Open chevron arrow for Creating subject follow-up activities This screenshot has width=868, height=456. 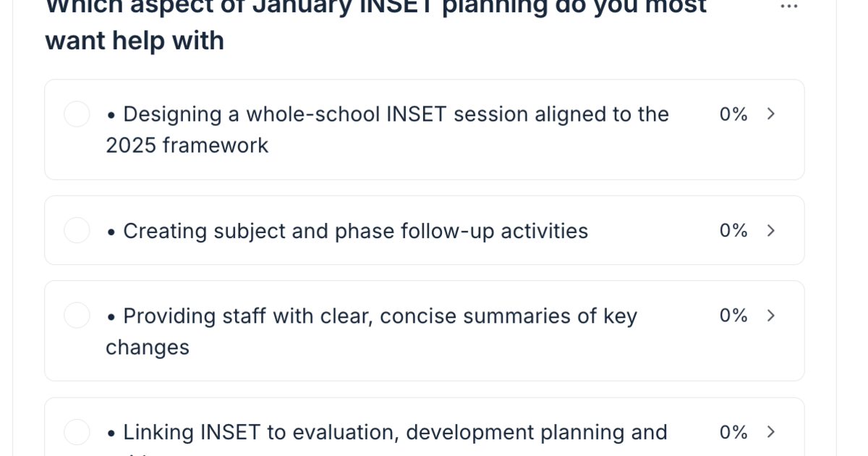[x=771, y=231]
